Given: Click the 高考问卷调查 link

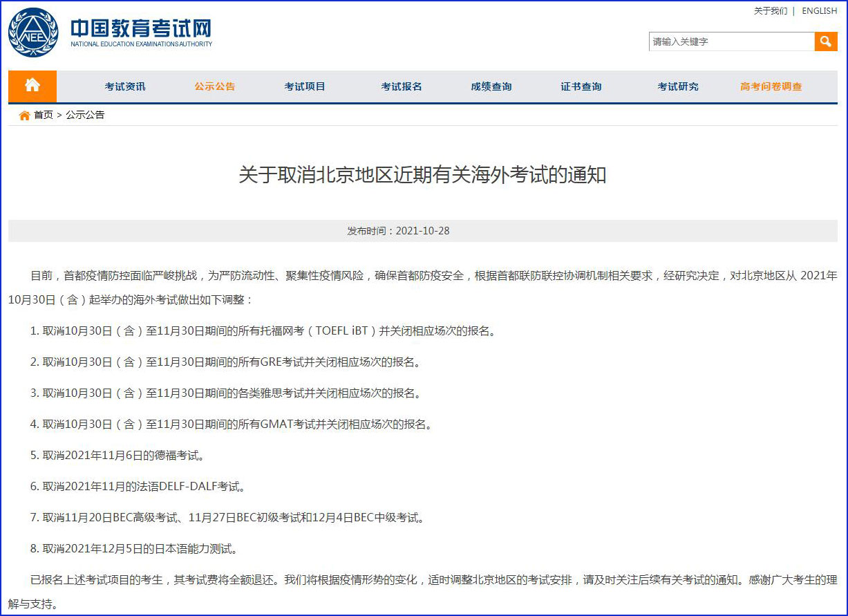Looking at the screenshot, I should coord(771,86).
